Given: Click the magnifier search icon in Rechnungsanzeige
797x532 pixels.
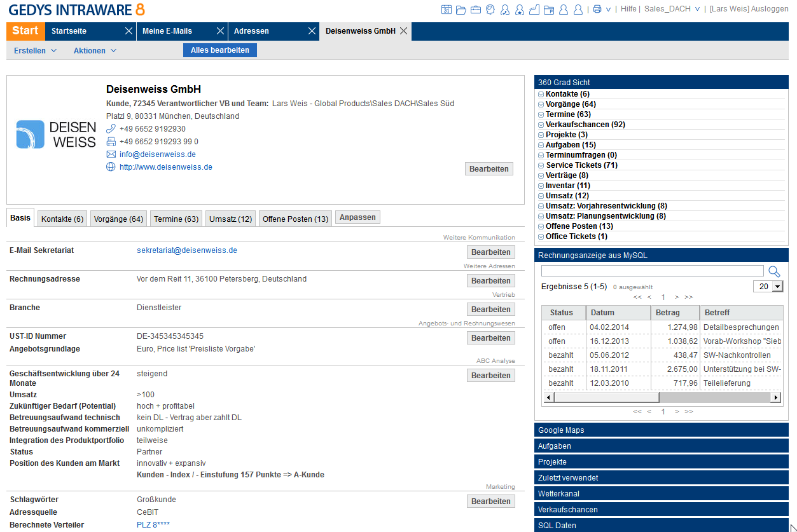Looking at the screenshot, I should coord(774,271).
